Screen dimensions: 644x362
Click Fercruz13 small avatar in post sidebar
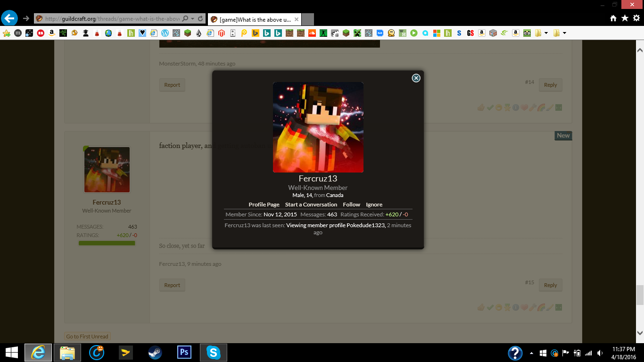107,170
